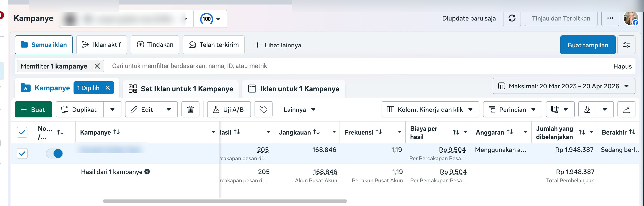Click info icon next to Hasil dari 1 kampanye
This screenshot has width=644, height=206.
click(x=147, y=172)
